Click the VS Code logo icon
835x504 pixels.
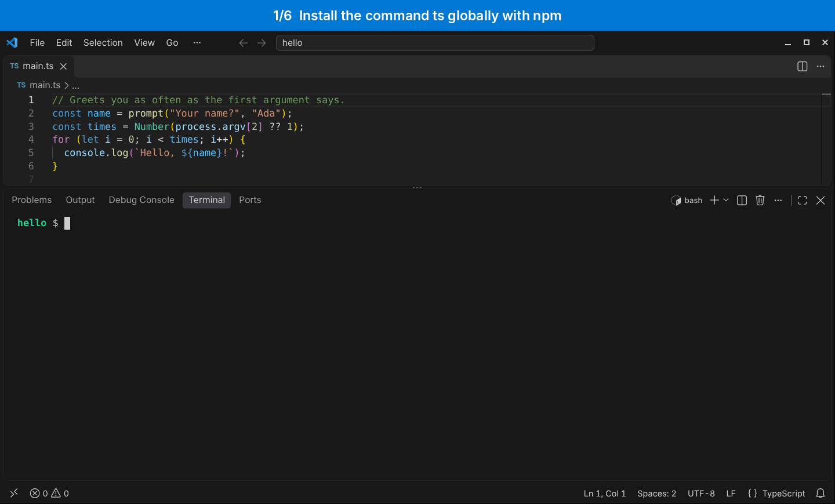[x=12, y=42]
